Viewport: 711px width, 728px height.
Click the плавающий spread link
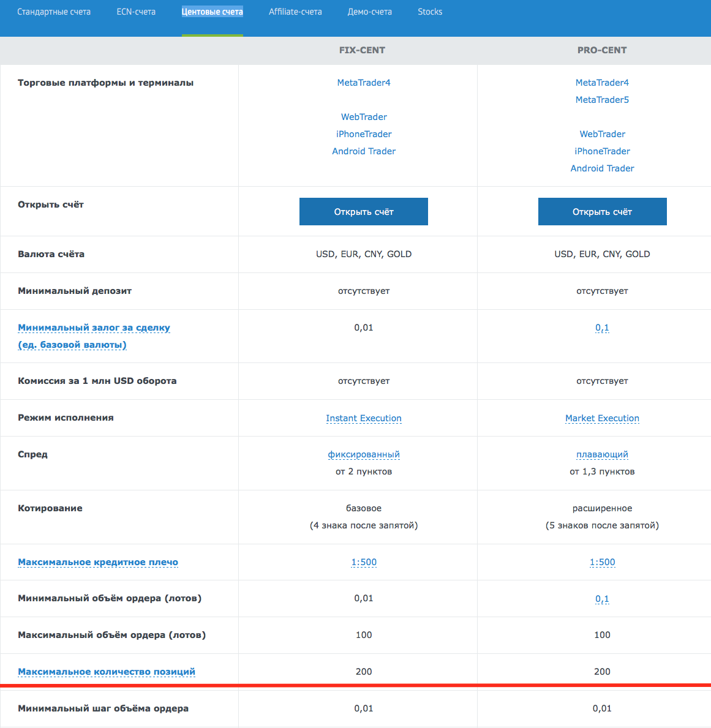tap(603, 454)
